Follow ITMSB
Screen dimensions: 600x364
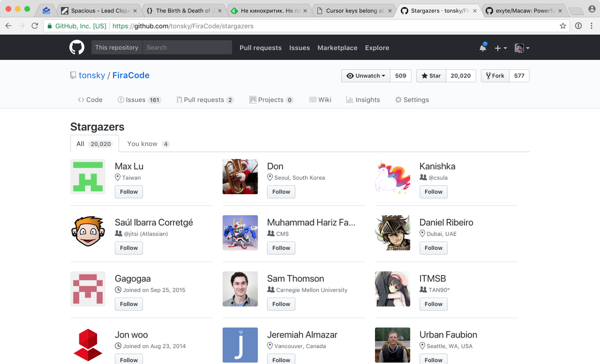[x=433, y=304]
